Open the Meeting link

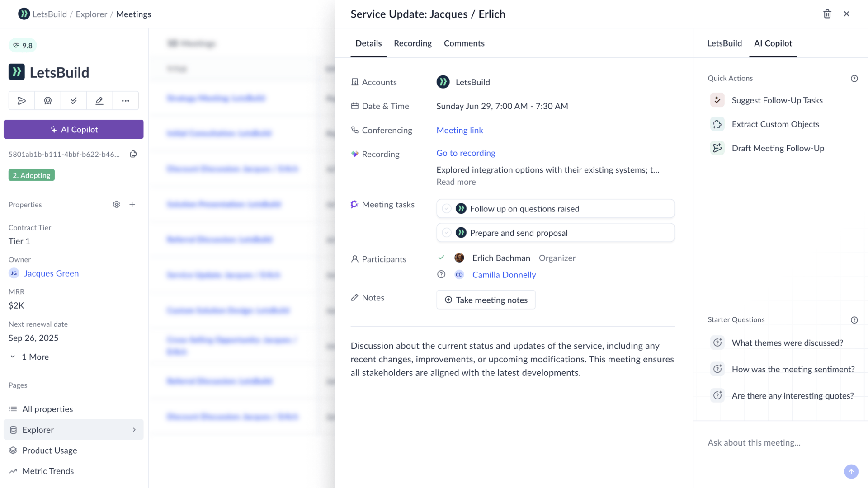(x=459, y=130)
